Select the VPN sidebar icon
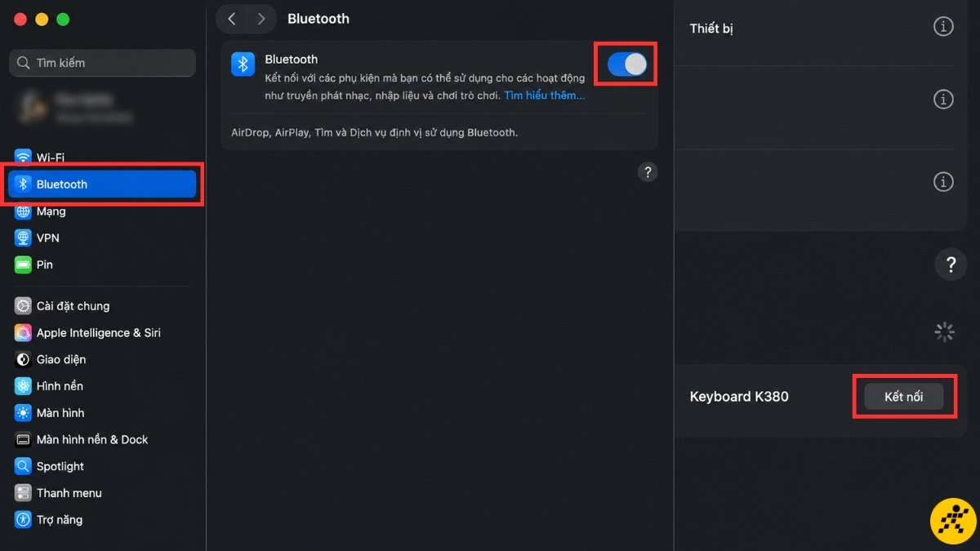This screenshot has height=551, width=980. tap(23, 238)
